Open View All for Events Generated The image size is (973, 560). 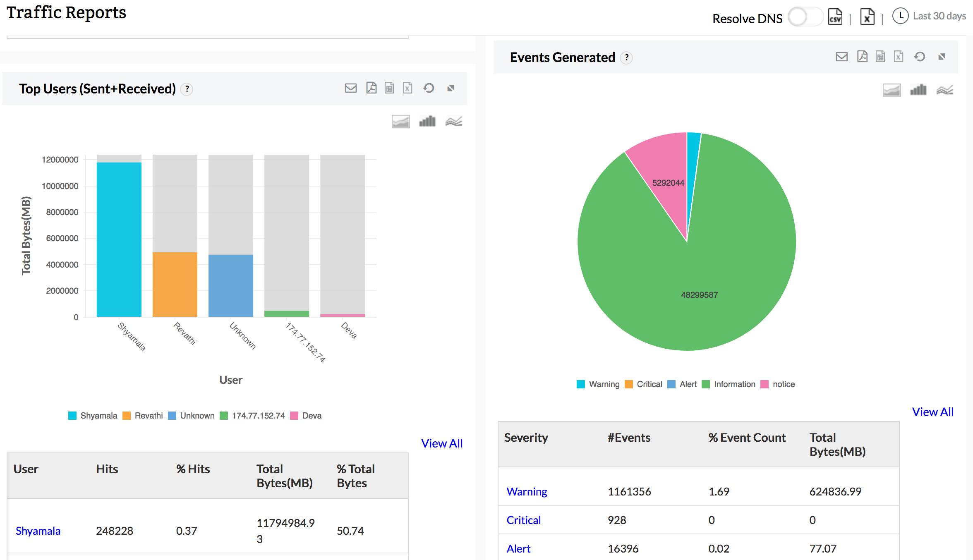point(932,412)
